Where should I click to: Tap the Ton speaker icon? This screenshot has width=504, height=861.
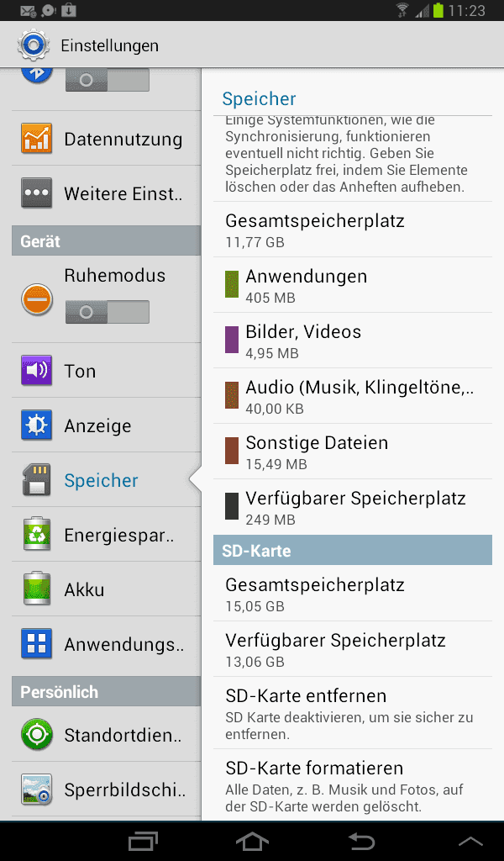[36, 370]
